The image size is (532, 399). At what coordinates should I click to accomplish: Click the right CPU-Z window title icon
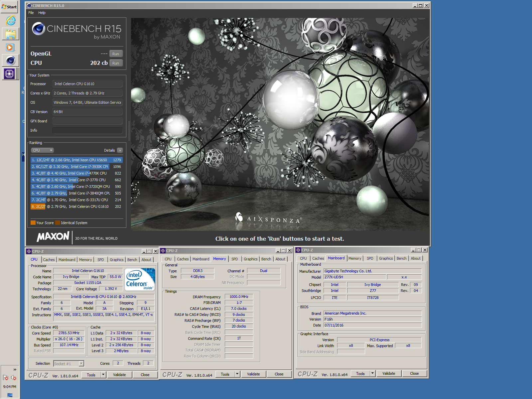point(298,250)
